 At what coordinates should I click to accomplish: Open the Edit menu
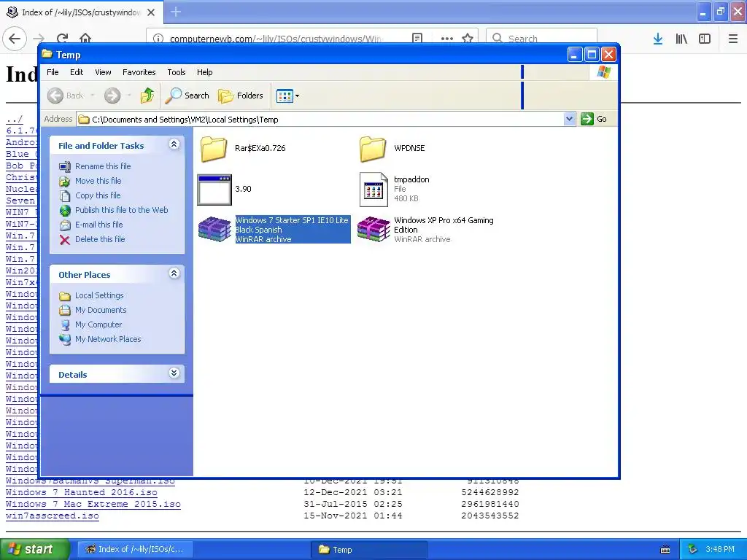pyautogui.click(x=76, y=72)
